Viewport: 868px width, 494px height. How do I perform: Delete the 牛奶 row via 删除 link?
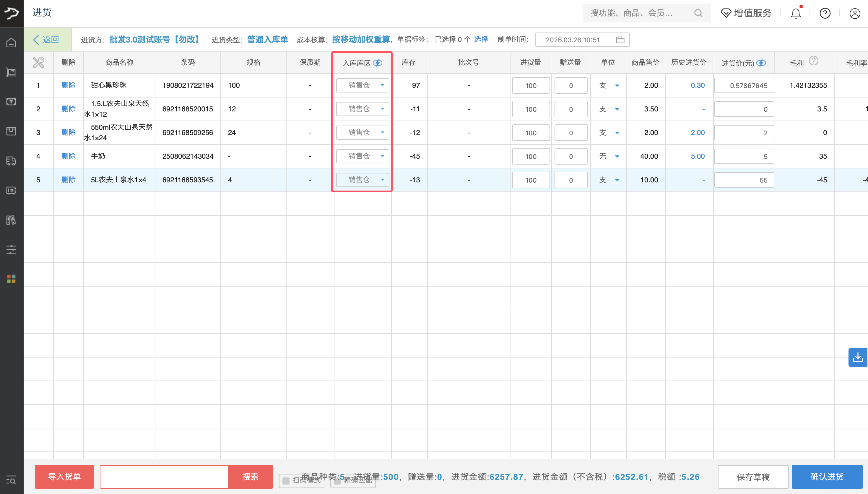click(69, 156)
